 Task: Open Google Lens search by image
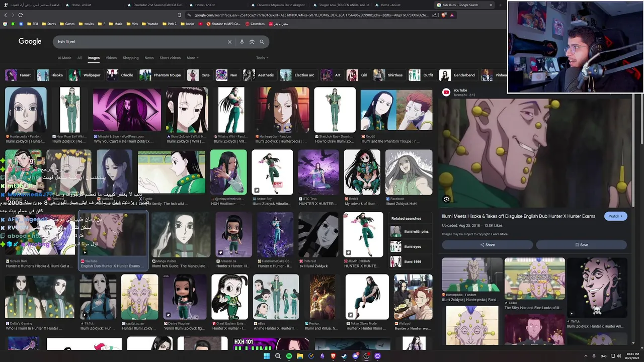click(252, 42)
